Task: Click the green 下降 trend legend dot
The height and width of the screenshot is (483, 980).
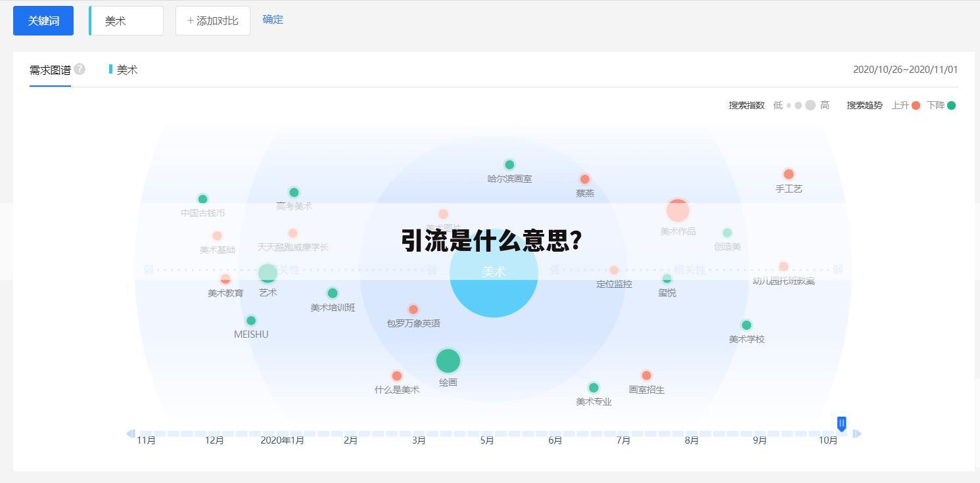Action: tap(951, 105)
